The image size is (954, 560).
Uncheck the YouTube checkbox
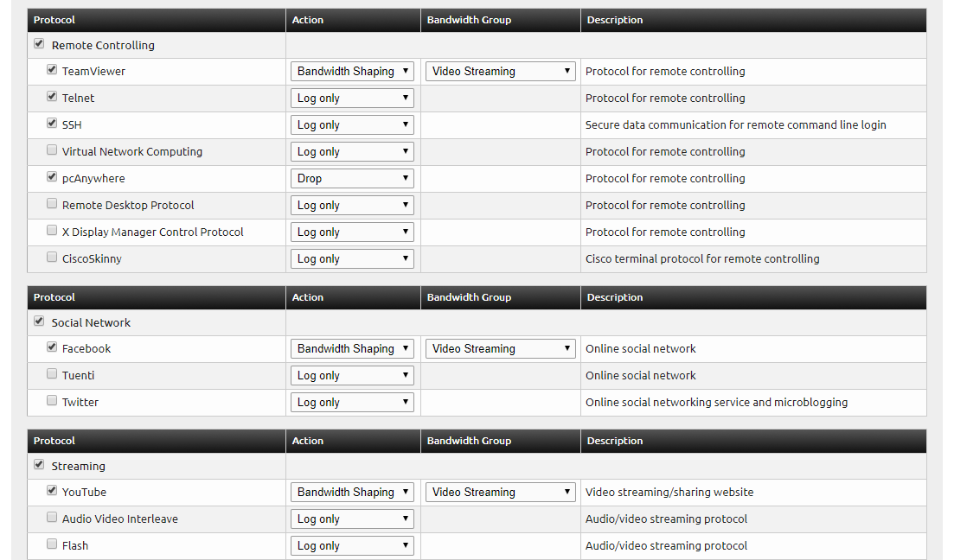52,491
